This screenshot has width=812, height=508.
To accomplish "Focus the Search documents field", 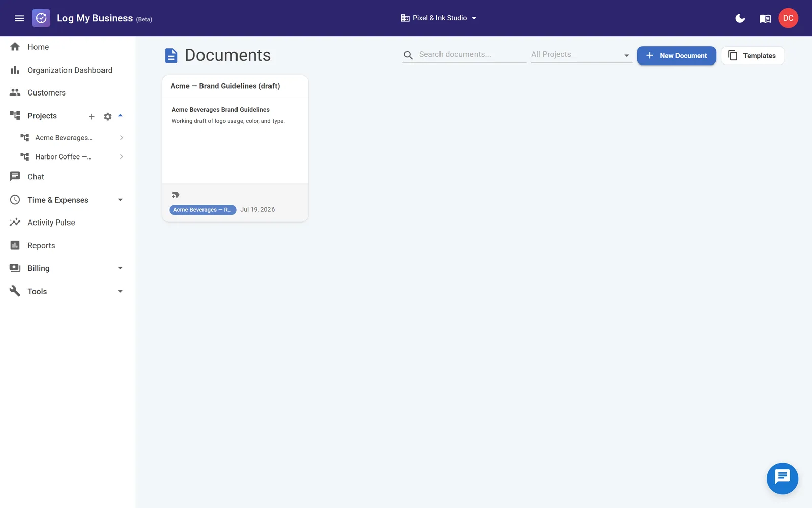I will click(x=471, y=55).
